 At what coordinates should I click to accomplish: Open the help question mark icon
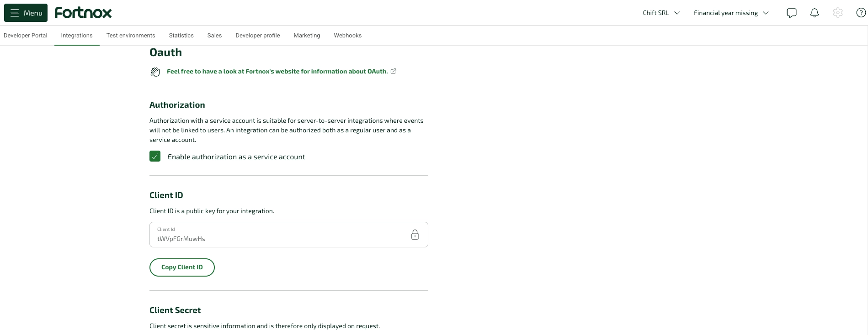pyautogui.click(x=861, y=13)
